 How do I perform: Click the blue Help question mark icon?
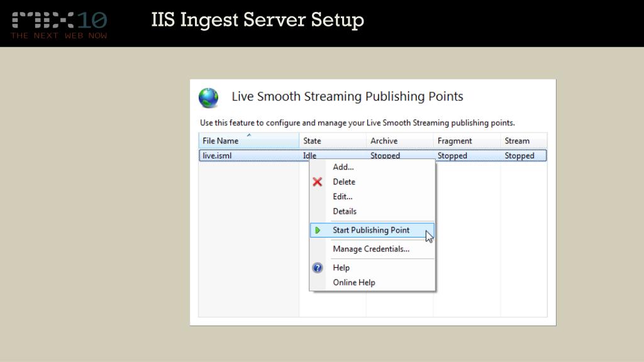coord(318,268)
